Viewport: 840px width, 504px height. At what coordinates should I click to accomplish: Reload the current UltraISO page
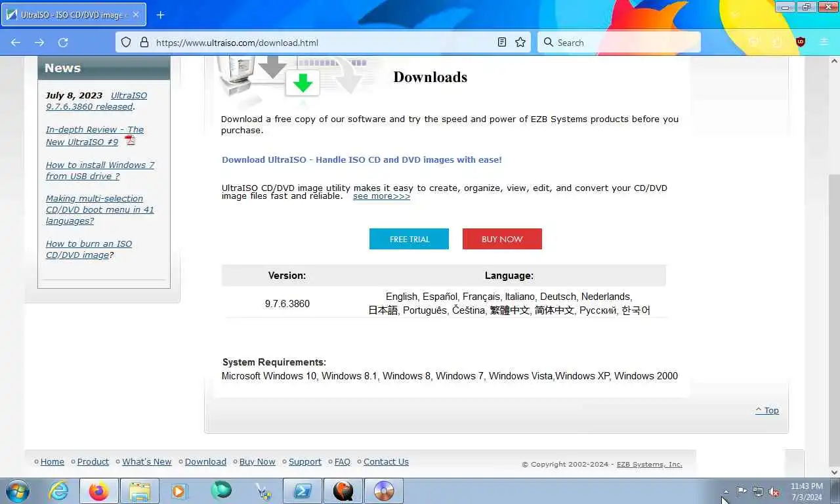click(x=63, y=42)
